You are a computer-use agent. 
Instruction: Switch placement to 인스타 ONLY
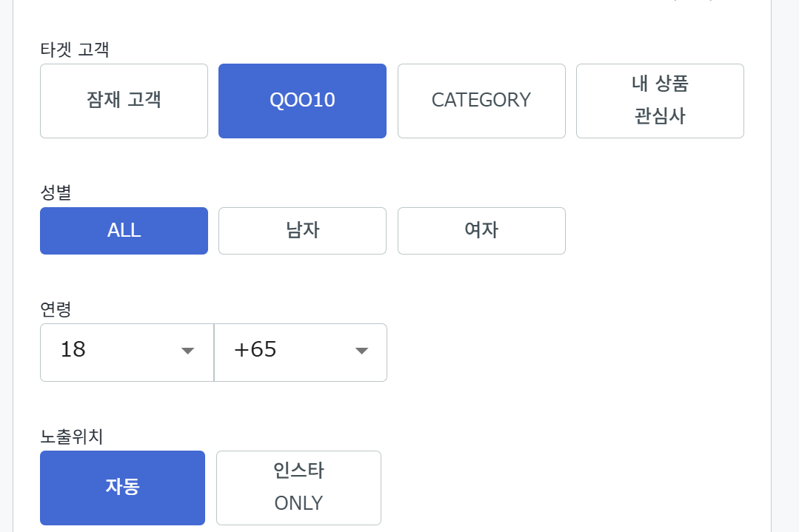[x=298, y=487]
